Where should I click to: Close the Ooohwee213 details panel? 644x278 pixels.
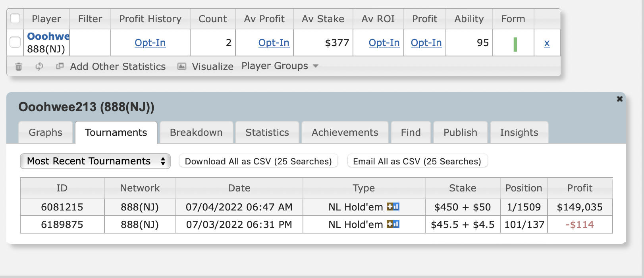click(619, 99)
